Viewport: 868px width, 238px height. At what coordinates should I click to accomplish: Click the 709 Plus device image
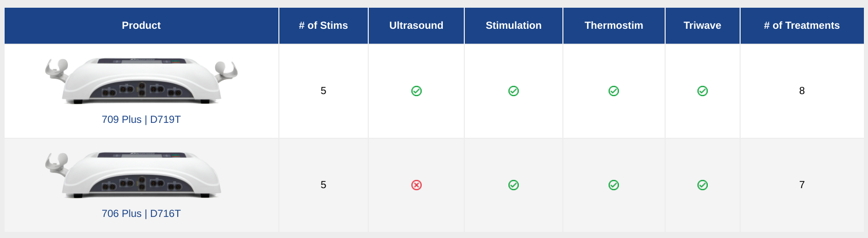click(141, 81)
